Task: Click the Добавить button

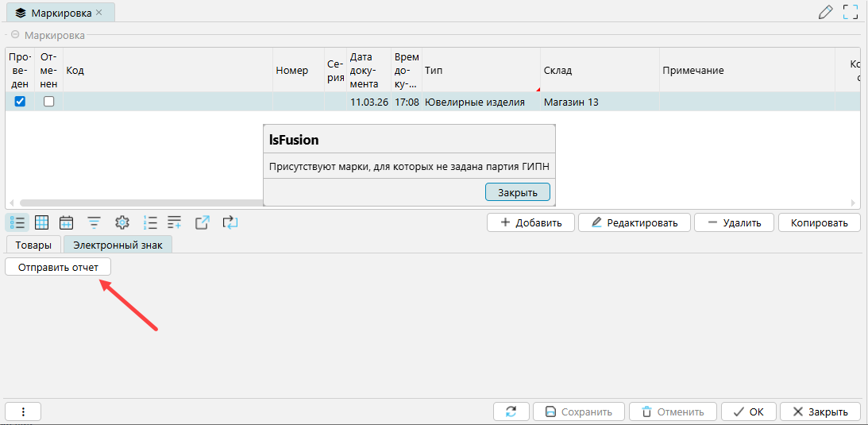Action: 530,222
